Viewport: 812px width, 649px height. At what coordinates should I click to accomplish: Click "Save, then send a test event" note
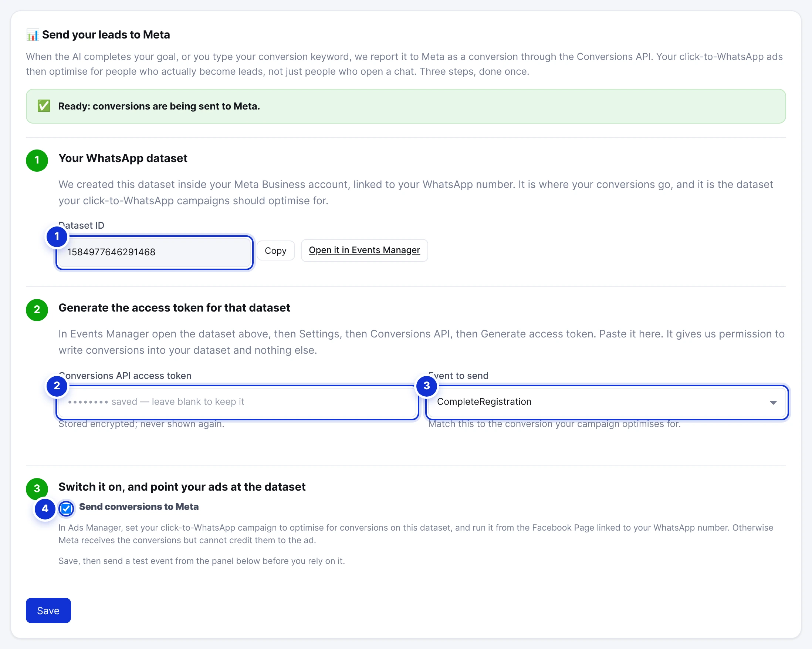pyautogui.click(x=202, y=561)
